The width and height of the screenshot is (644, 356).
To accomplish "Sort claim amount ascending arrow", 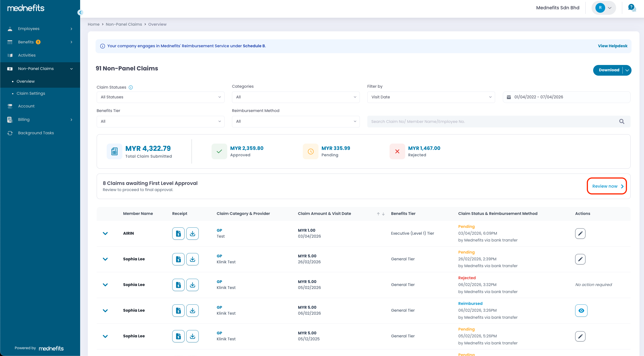I will (x=378, y=214).
